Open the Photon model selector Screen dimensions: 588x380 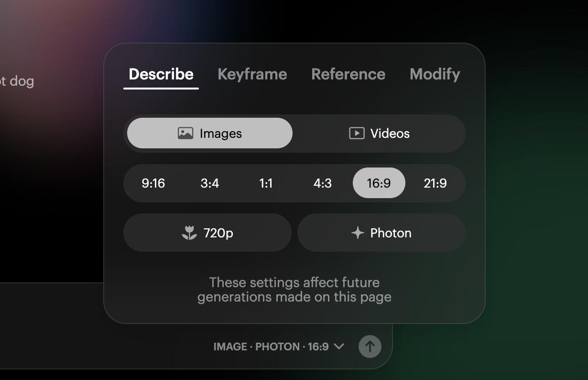pyautogui.click(x=381, y=233)
